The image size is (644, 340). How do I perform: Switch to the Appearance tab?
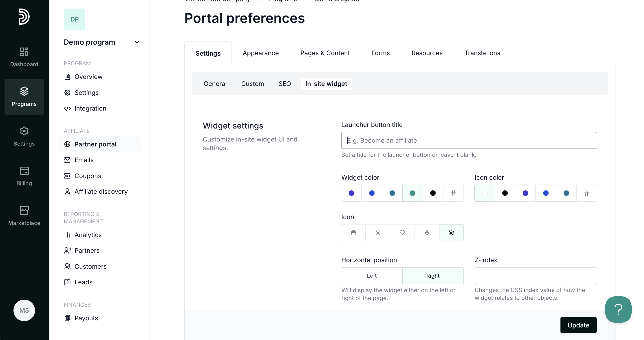pyautogui.click(x=260, y=53)
